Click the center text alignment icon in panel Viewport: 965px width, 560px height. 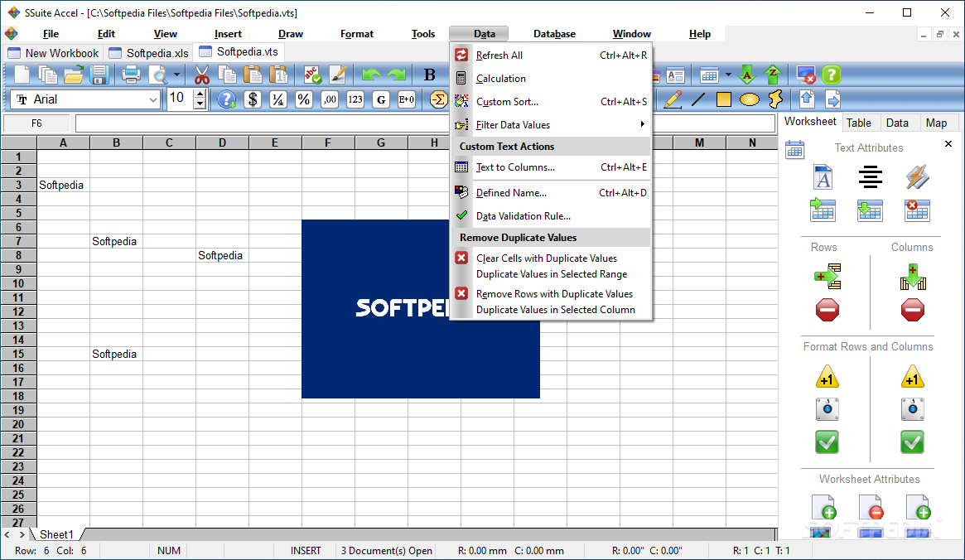(x=871, y=178)
